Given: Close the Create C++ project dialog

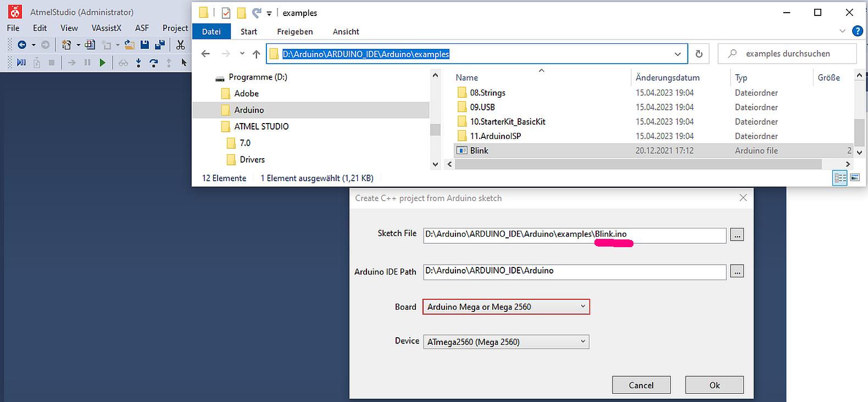Looking at the screenshot, I should [x=743, y=198].
